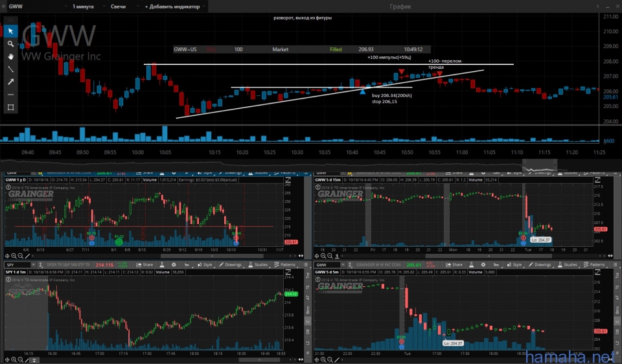Viewport: 622px width, 364px height.
Task: Open Patterns on GWW 5d 5m chart
Action: (x=594, y=265)
